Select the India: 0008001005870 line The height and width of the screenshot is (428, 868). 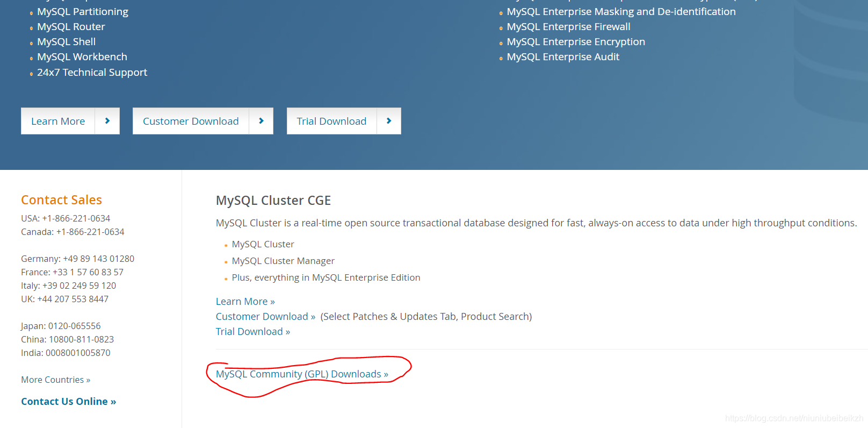[66, 353]
